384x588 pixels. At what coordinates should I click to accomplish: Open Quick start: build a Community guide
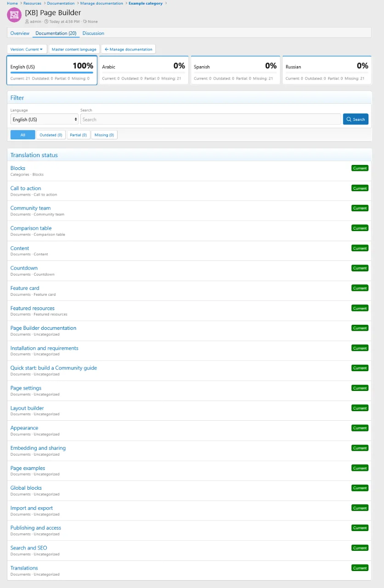[x=54, y=368]
